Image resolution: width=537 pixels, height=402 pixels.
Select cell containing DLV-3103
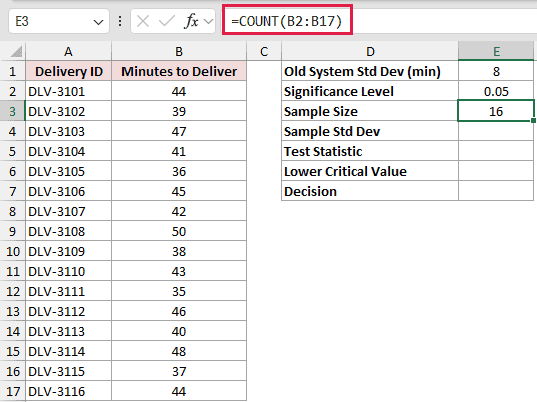coord(68,131)
